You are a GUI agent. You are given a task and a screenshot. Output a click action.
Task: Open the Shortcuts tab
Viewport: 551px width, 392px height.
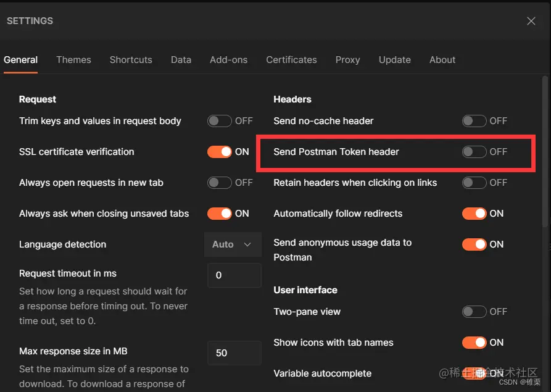[131, 60]
